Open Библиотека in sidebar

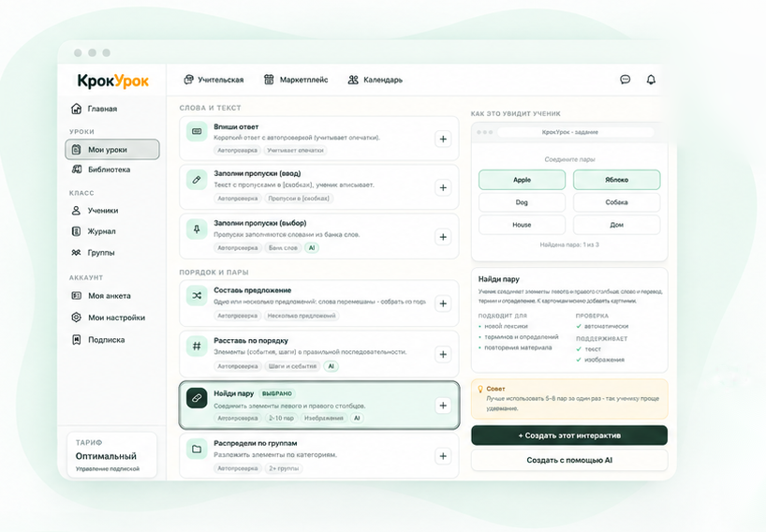[x=101, y=170]
